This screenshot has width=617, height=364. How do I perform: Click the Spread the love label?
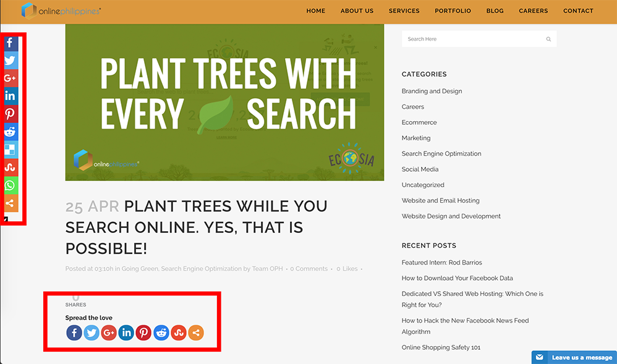coord(89,318)
